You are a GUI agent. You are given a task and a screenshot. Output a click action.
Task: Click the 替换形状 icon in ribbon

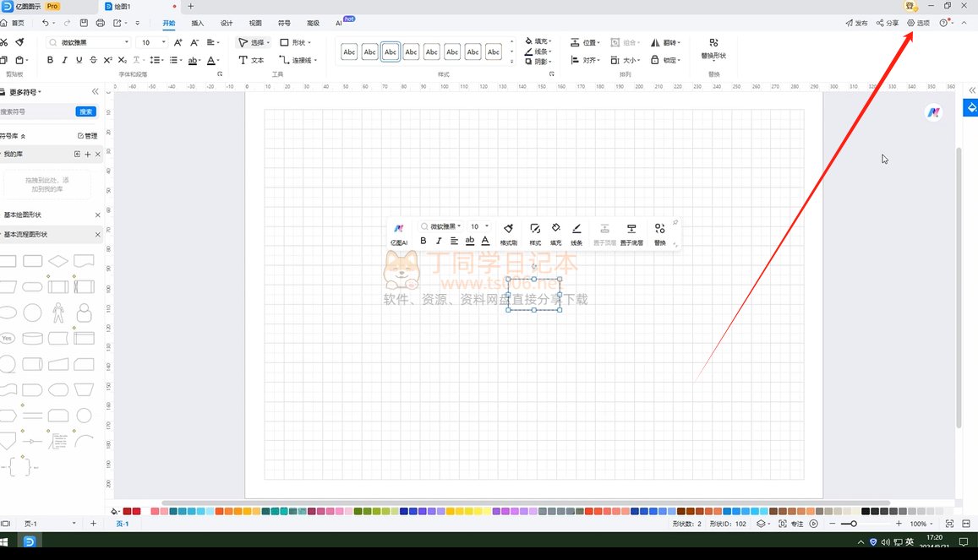point(713,43)
